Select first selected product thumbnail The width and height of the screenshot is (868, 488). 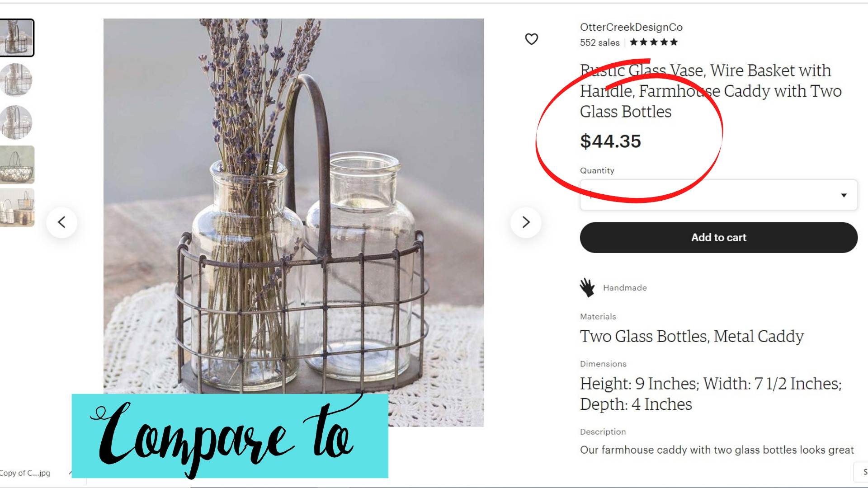(16, 38)
